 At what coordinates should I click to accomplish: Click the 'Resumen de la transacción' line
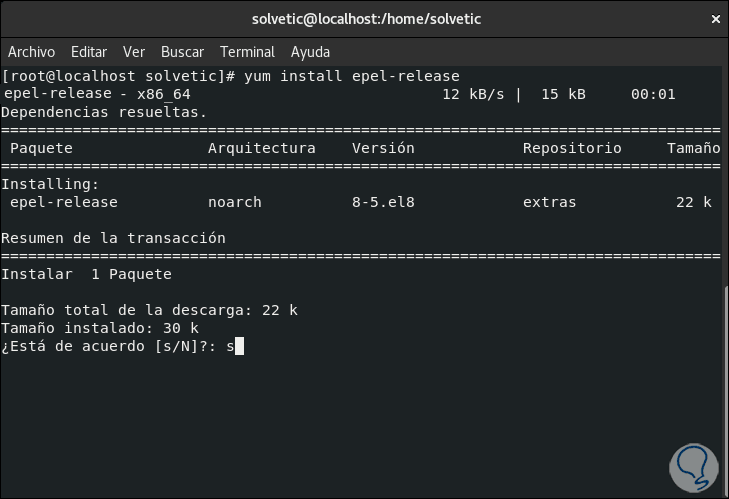coord(113,238)
